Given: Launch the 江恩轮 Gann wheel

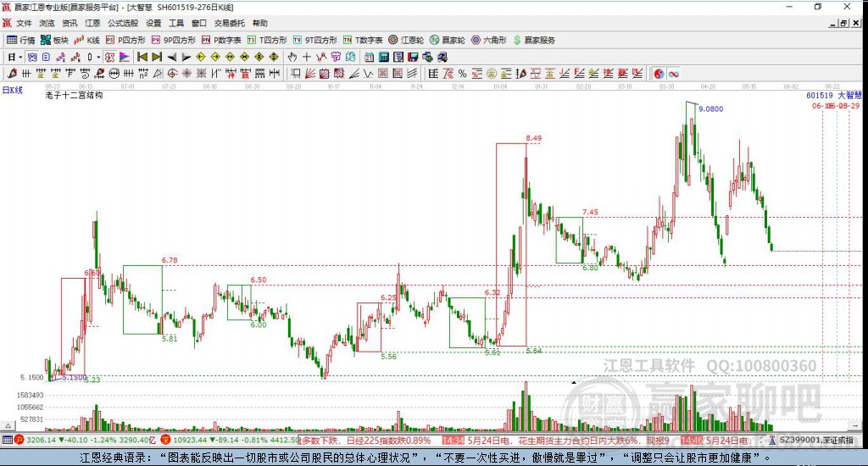Looking at the screenshot, I should pos(406,40).
